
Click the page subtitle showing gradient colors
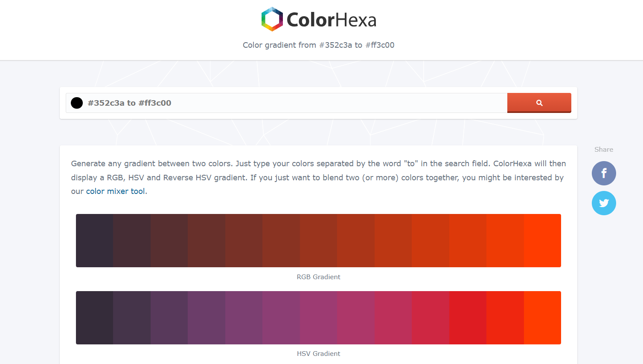[x=319, y=45]
